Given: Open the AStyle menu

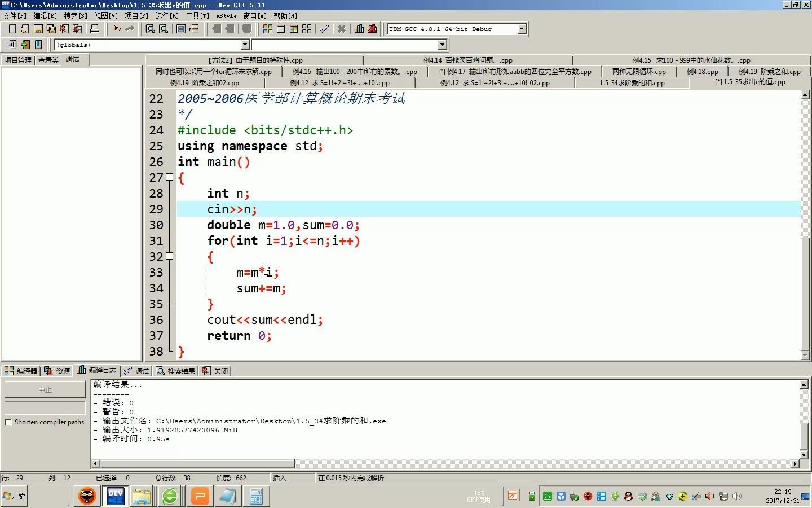Looking at the screenshot, I should pyautogui.click(x=227, y=16).
